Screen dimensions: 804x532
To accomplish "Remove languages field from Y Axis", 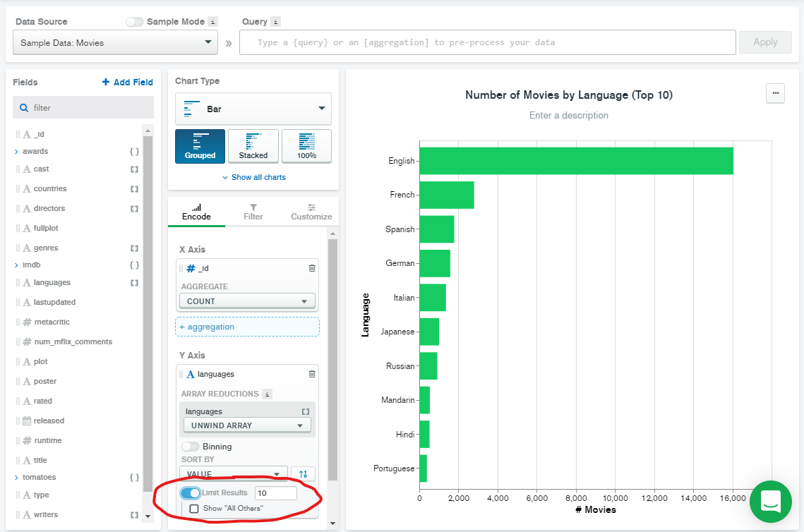I will tap(312, 374).
